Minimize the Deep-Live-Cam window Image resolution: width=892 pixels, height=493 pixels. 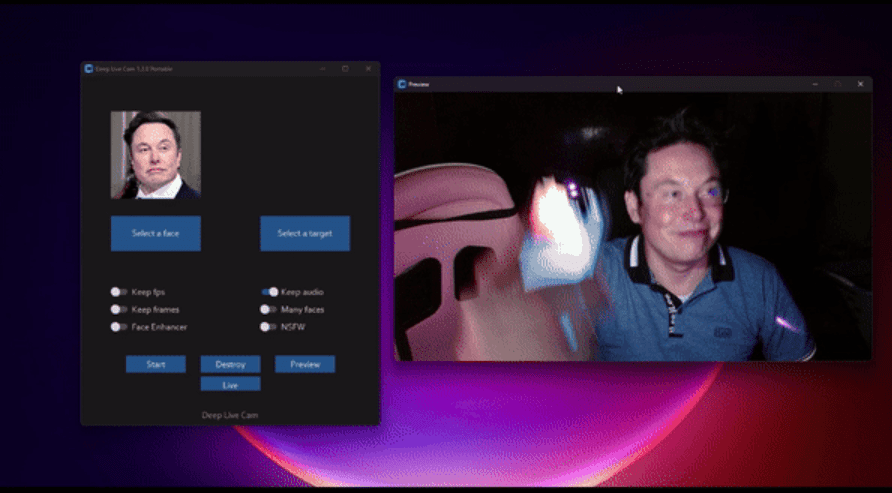(x=322, y=69)
